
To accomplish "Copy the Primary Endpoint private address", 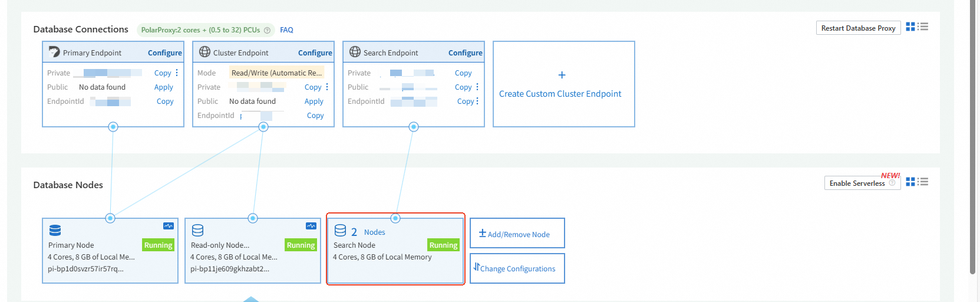I will pos(163,73).
